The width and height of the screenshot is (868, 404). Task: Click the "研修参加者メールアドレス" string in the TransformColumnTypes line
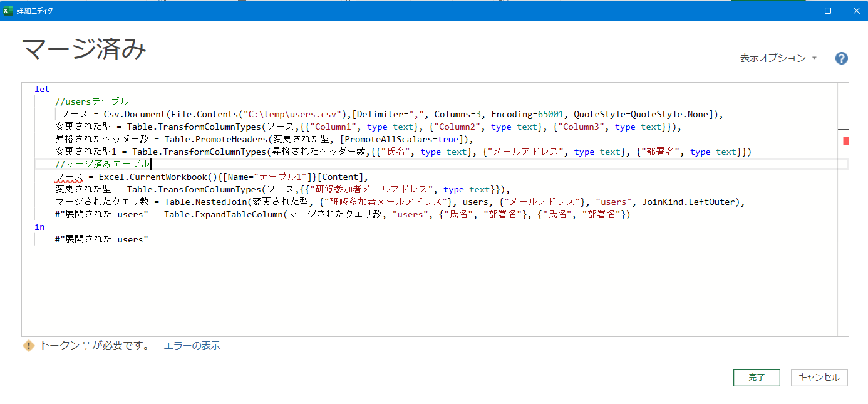pos(373,189)
